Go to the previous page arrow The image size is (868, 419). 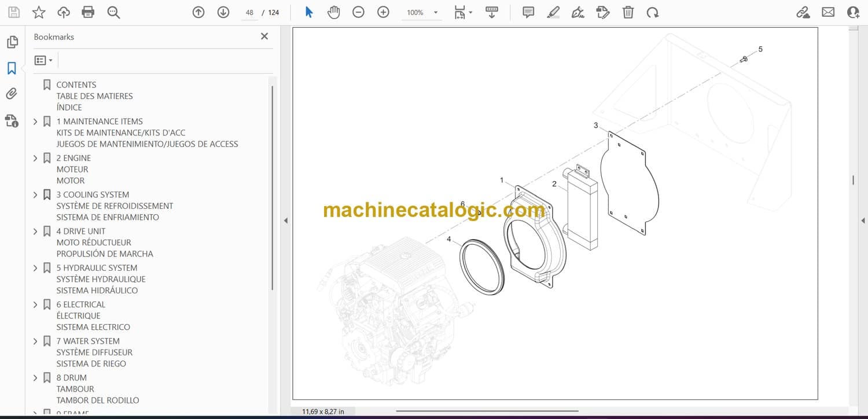[198, 12]
